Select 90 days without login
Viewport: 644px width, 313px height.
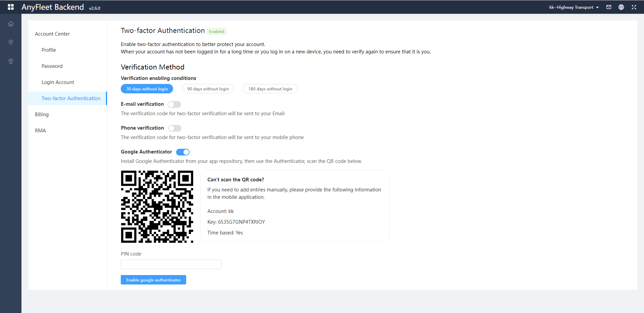(208, 89)
